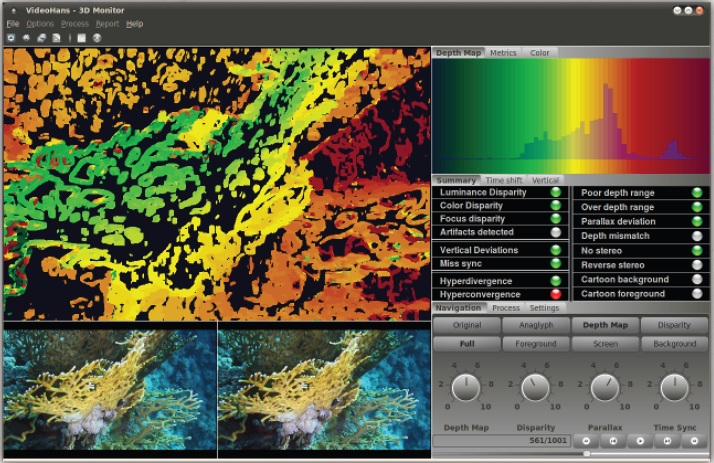Click the green Luminance Disparity indicator light
This screenshot has height=463, width=714.
click(556, 192)
